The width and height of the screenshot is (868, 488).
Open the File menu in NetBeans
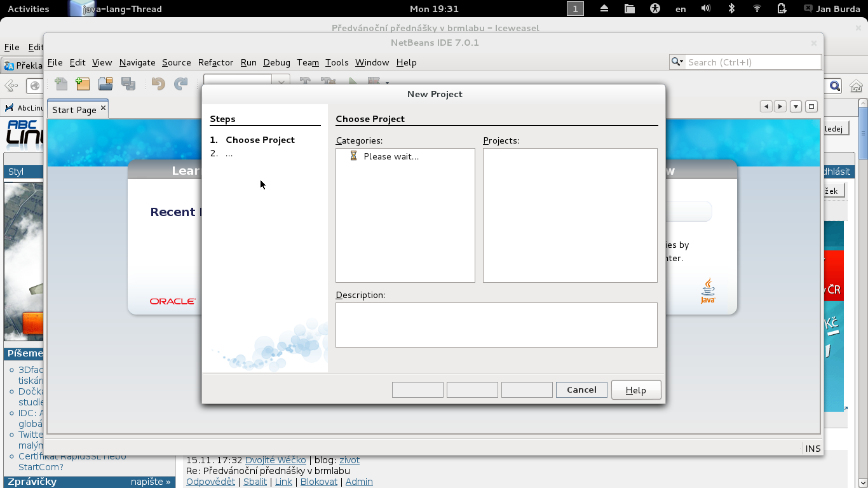click(x=55, y=62)
